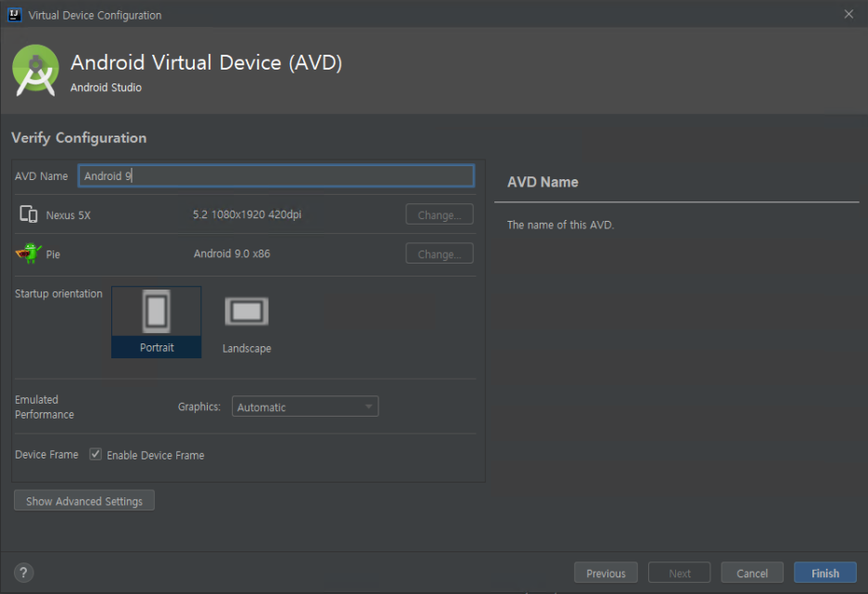Click the Pie Android mascot icon
Viewport: 868px width, 594px height.
tap(28, 253)
